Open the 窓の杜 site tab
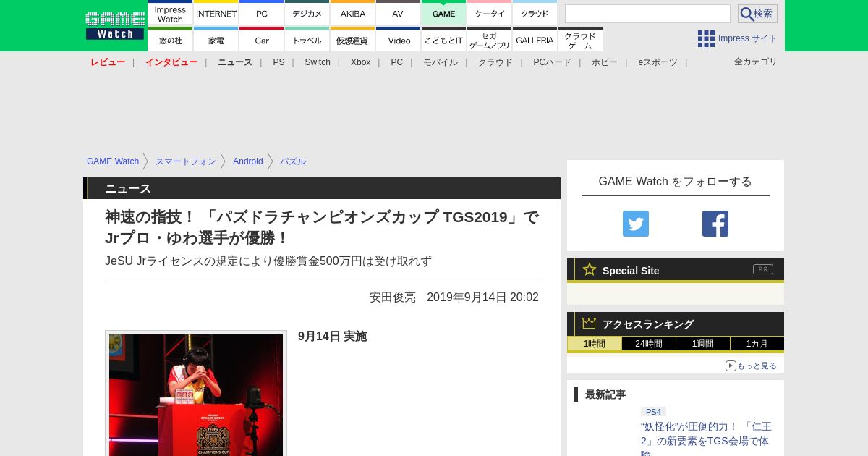 click(x=170, y=40)
